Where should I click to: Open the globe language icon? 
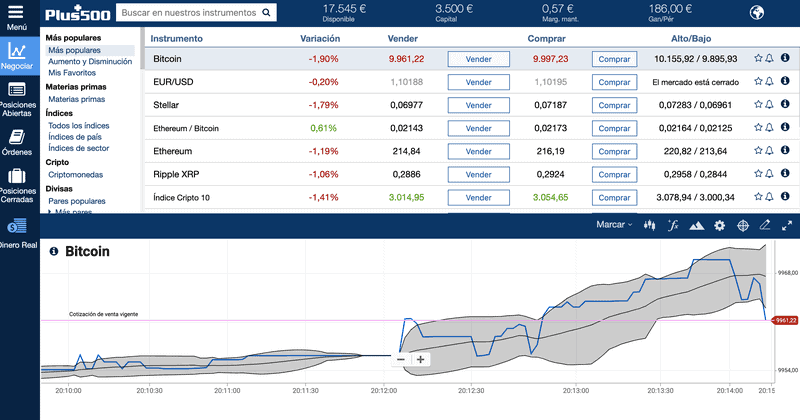pos(757,12)
